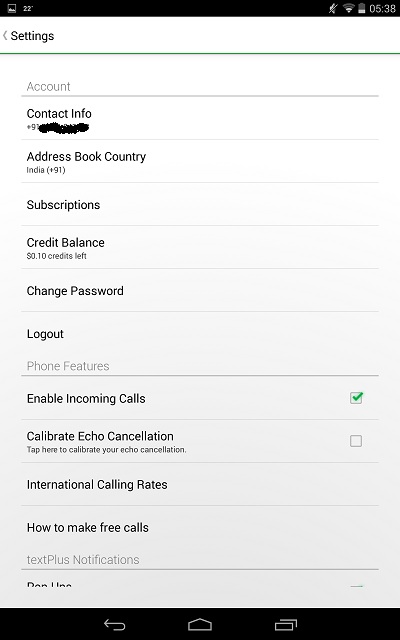Tap Logout
Viewport: 400px width, 640px height.
pyautogui.click(x=200, y=333)
